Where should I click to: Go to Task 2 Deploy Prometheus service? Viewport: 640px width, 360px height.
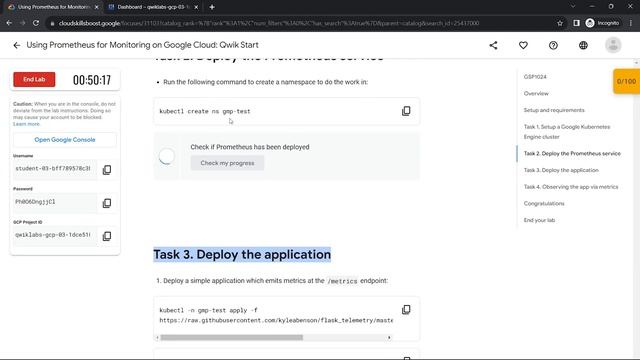point(572,153)
